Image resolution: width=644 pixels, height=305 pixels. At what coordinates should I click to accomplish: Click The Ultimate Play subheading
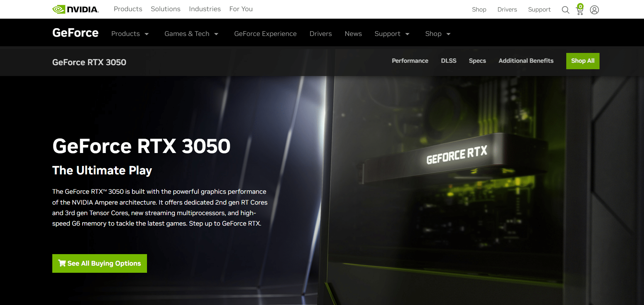pyautogui.click(x=102, y=170)
